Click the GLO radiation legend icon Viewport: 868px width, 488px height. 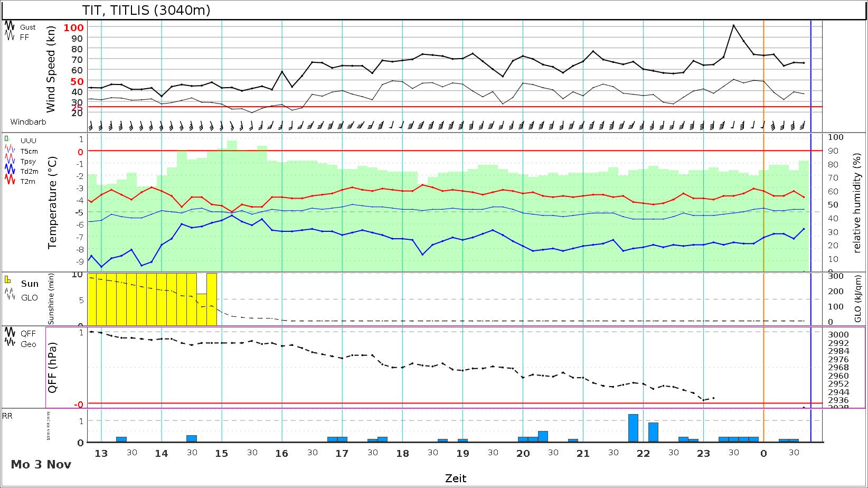(9, 297)
